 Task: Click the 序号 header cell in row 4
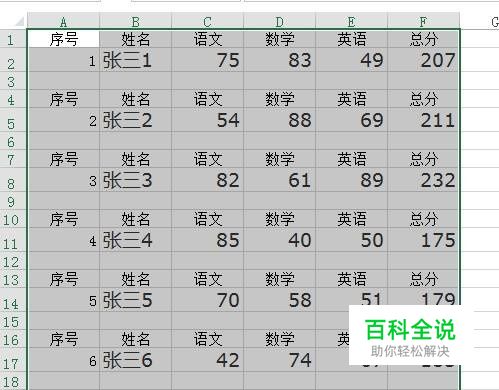63,99
